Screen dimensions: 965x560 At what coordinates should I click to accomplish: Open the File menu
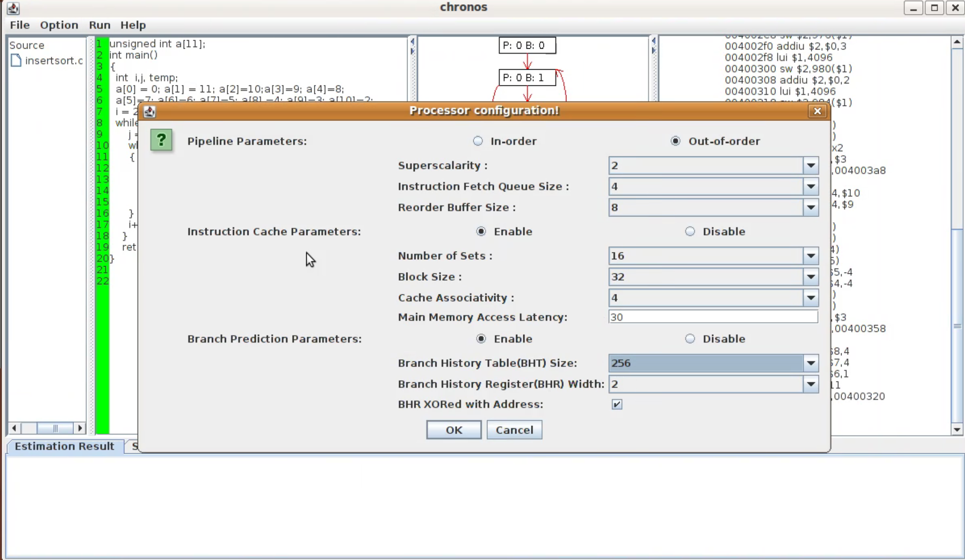coord(20,25)
